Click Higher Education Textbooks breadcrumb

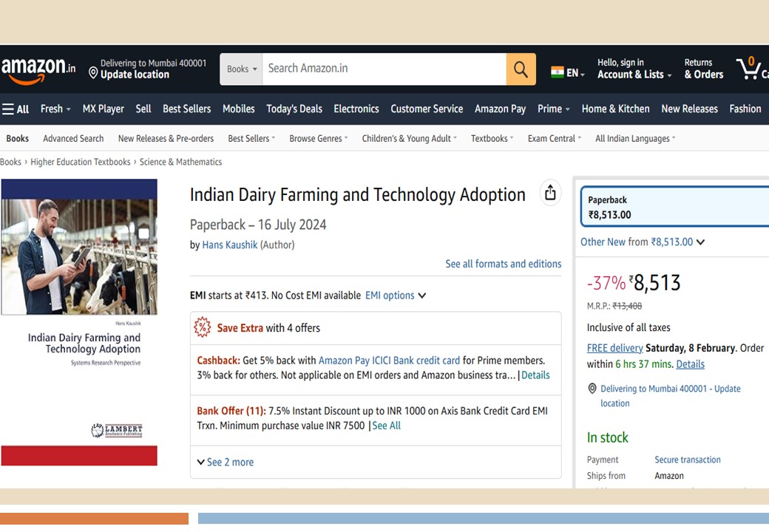click(81, 162)
